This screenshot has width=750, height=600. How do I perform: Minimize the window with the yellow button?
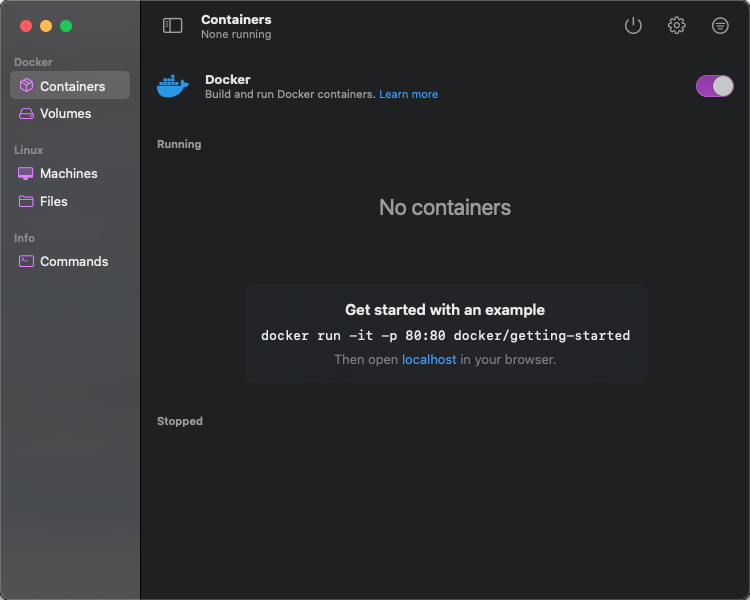click(46, 26)
